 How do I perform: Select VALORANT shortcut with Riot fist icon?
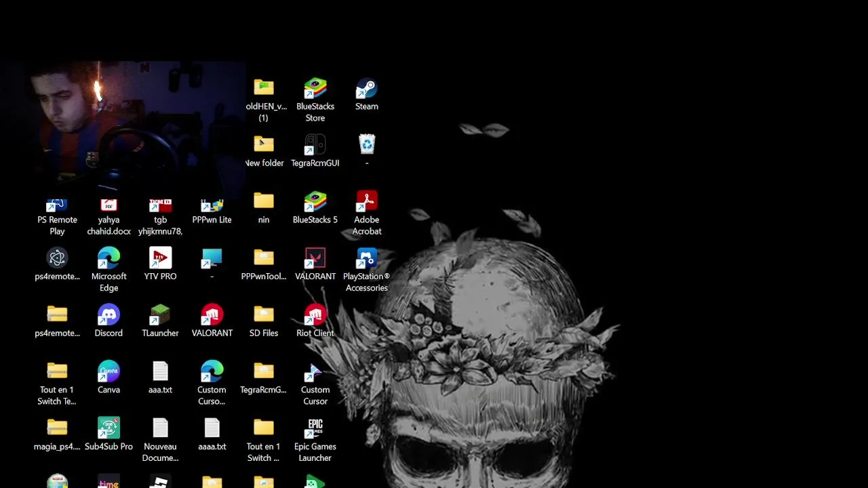(212, 321)
